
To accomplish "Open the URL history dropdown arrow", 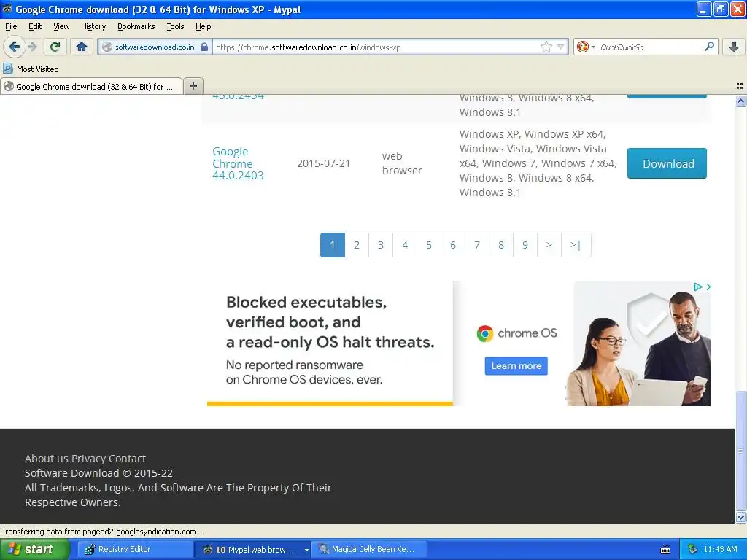I will click(561, 47).
